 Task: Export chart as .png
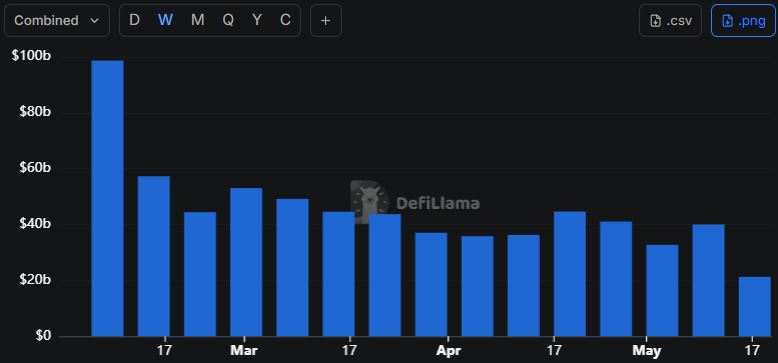(x=743, y=20)
